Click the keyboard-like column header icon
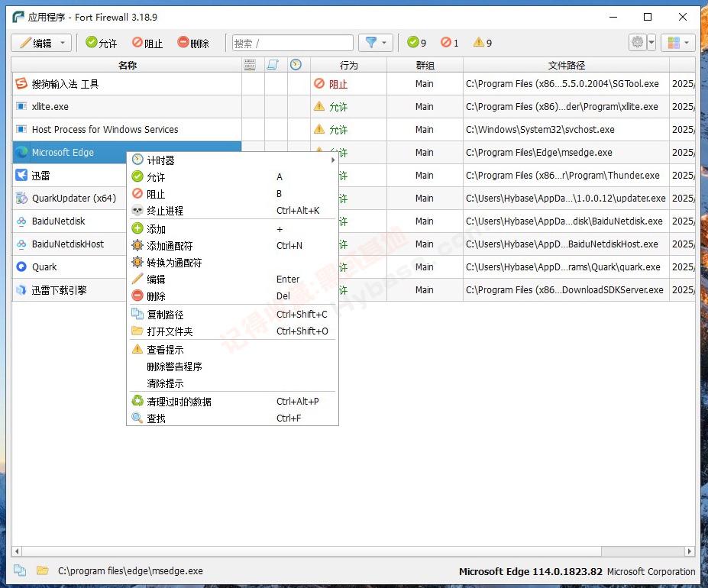 tap(250, 65)
